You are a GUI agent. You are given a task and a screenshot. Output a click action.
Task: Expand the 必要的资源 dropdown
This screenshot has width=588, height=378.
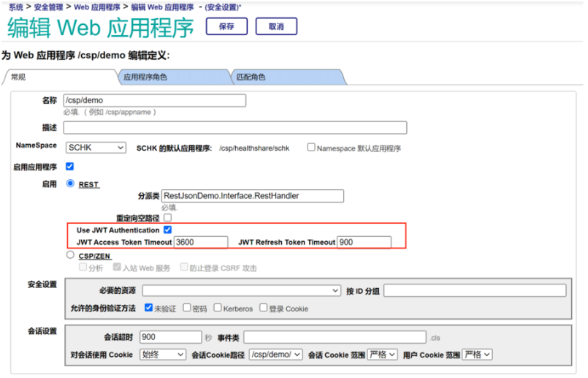242,291
